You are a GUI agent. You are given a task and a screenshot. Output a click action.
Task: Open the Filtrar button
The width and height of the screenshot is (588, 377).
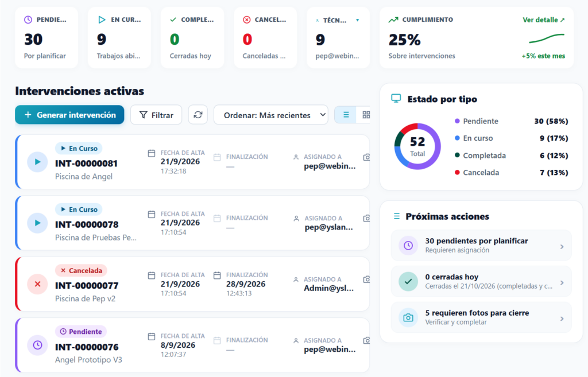(156, 115)
